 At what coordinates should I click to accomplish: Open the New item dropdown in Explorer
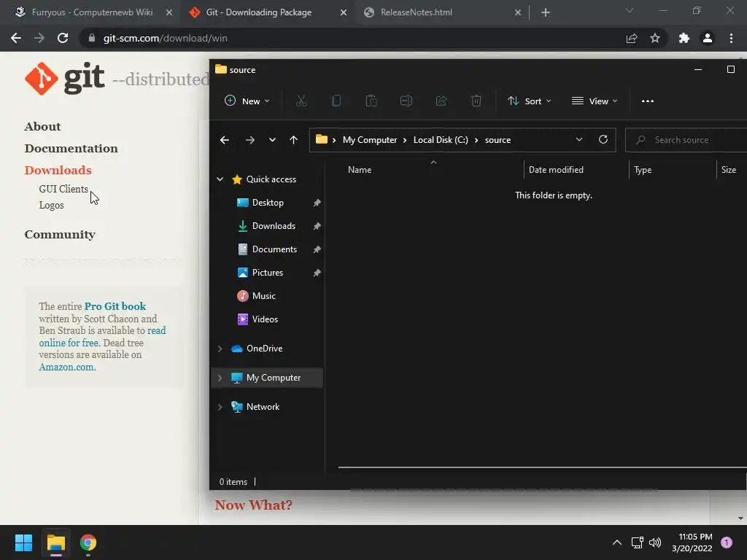pos(247,101)
